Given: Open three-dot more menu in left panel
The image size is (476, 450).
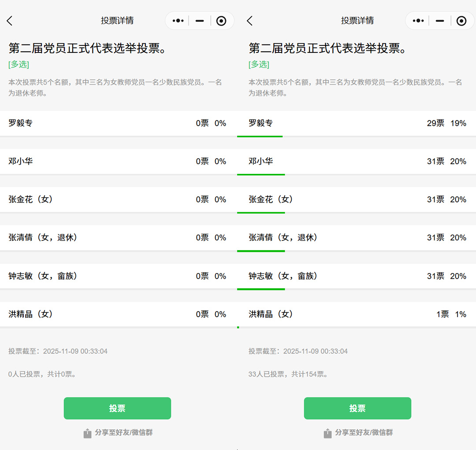Looking at the screenshot, I should pos(178,21).
